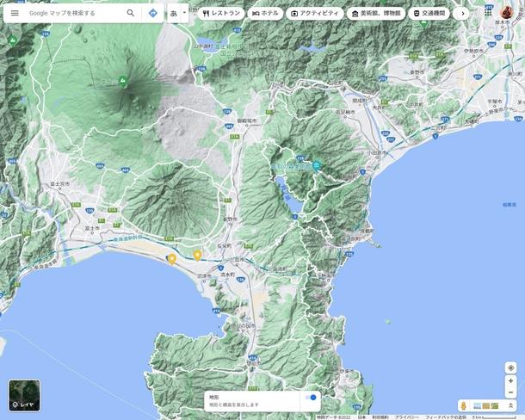
Task: Click the 美術館、博物館 chip
Action: tap(375, 14)
